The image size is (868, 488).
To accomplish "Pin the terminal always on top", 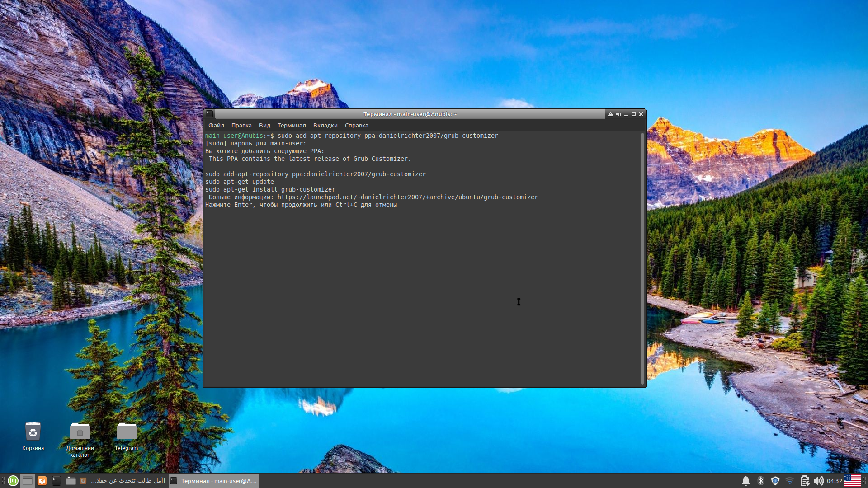I will tap(618, 114).
